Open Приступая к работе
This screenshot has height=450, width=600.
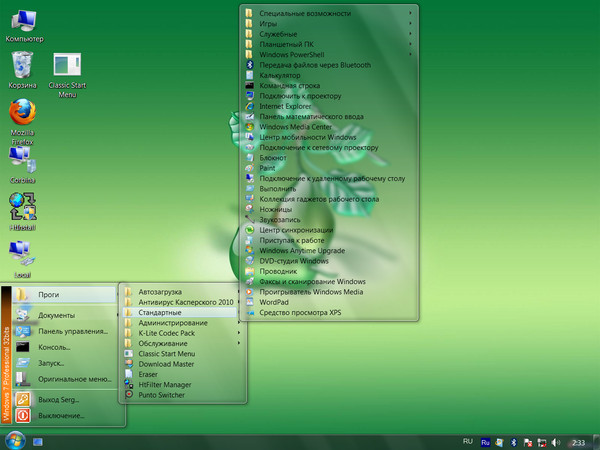329,240
